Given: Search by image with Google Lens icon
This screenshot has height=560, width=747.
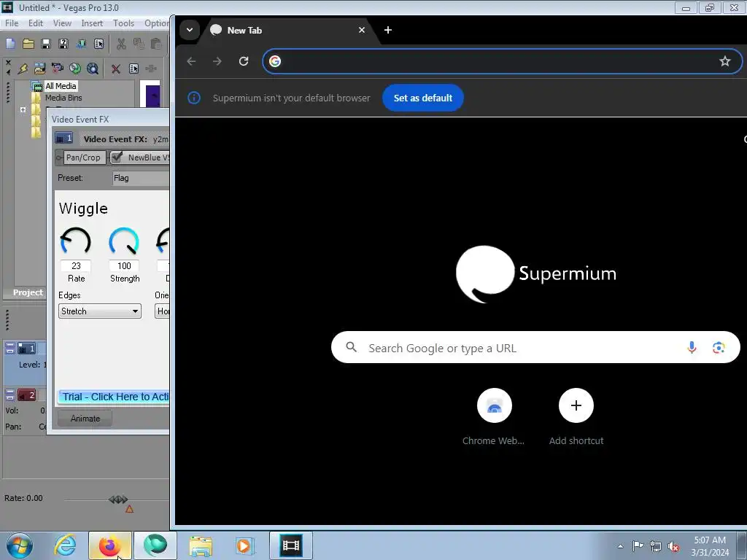Looking at the screenshot, I should (719, 348).
